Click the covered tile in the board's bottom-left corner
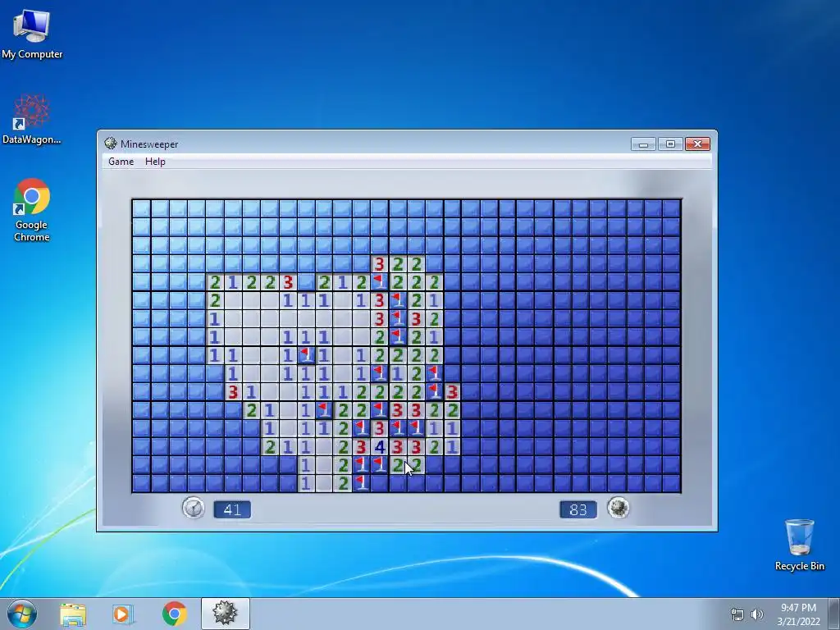The width and height of the screenshot is (840, 630). (x=141, y=482)
